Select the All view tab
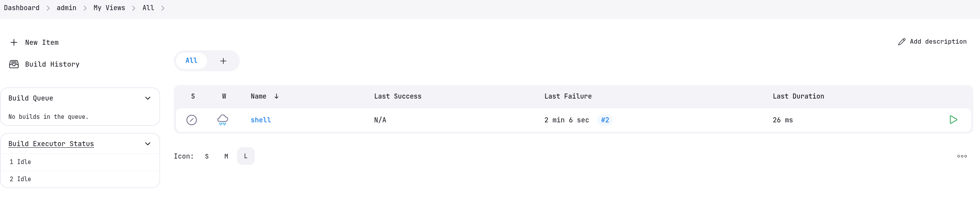 (x=191, y=61)
